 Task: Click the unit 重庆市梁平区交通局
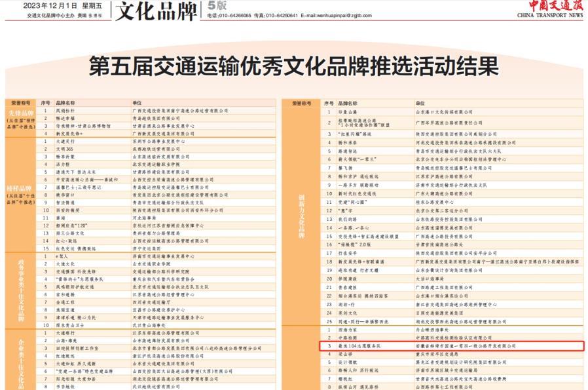(437, 354)
